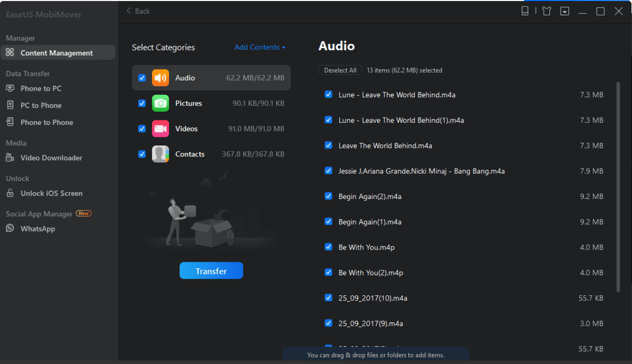The height and width of the screenshot is (364, 632).
Task: Click the file name 25_09_2017(10).m4a
Action: [x=373, y=298]
